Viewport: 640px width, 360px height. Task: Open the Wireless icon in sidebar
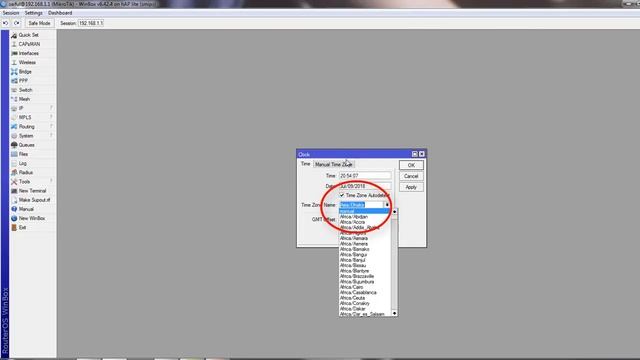click(x=14, y=62)
